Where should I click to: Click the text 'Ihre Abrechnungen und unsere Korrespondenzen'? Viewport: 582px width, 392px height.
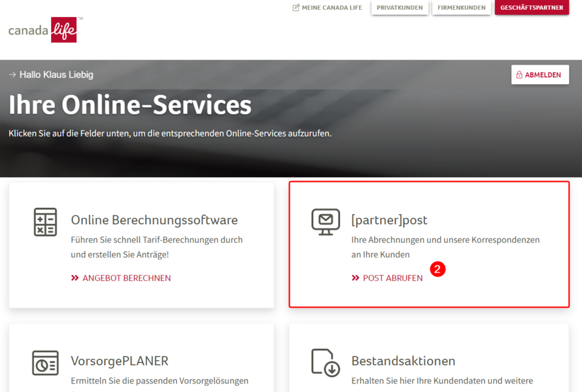coord(445,240)
